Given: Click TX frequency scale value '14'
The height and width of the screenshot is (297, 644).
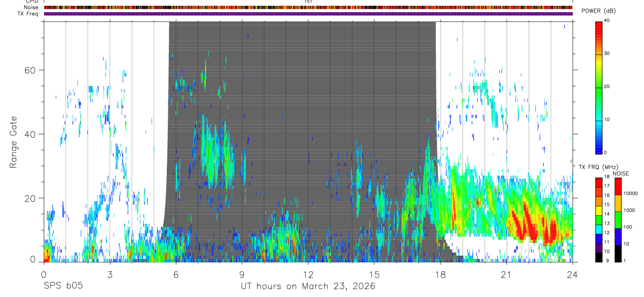Looking at the screenshot, I should pyautogui.click(x=607, y=214).
